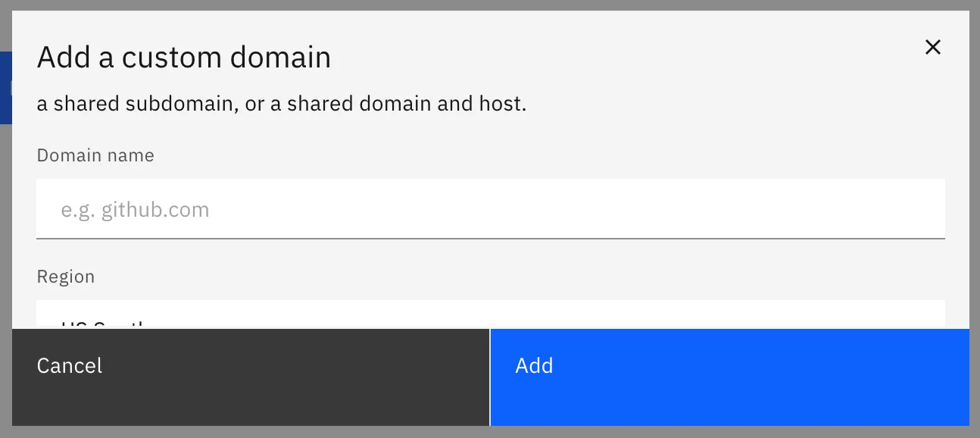Click the right side of the Region box
The height and width of the screenshot is (438, 980).
pos(909,315)
